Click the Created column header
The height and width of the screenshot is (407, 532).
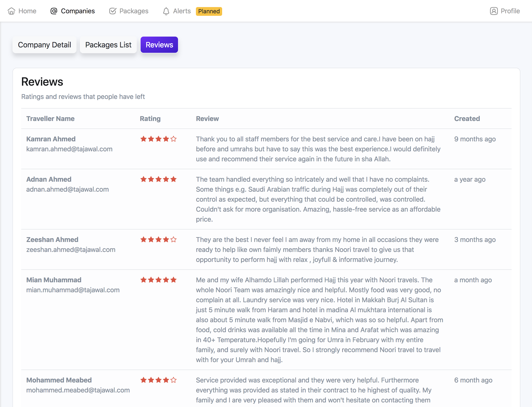[467, 119]
